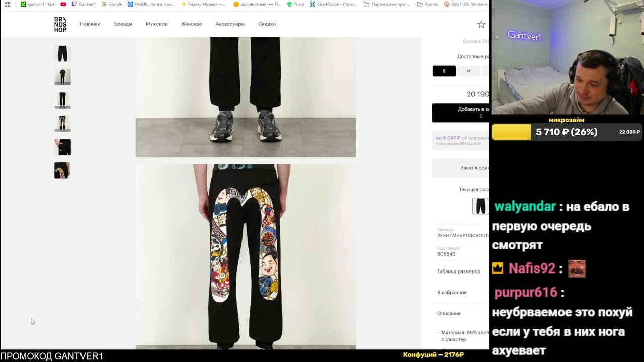Open the gantver1 | Kick bookmark
This screenshot has width=644, height=362.
(x=38, y=4)
